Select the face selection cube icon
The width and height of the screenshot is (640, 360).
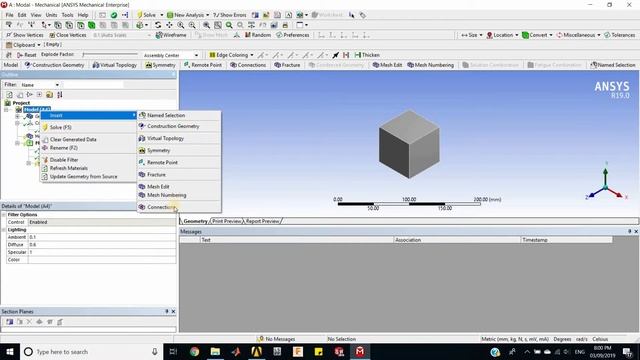[81, 25]
